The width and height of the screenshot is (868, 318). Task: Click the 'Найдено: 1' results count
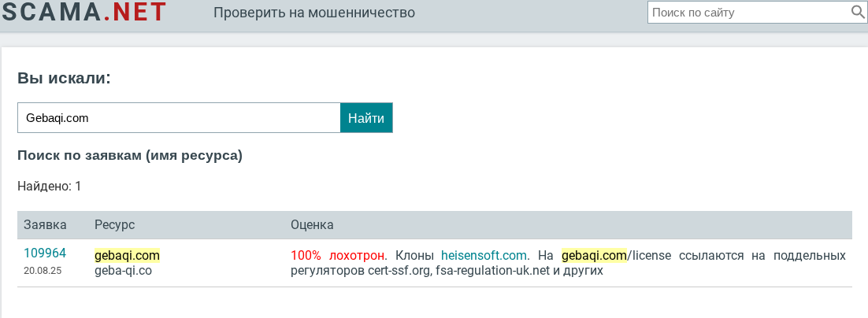point(50,187)
